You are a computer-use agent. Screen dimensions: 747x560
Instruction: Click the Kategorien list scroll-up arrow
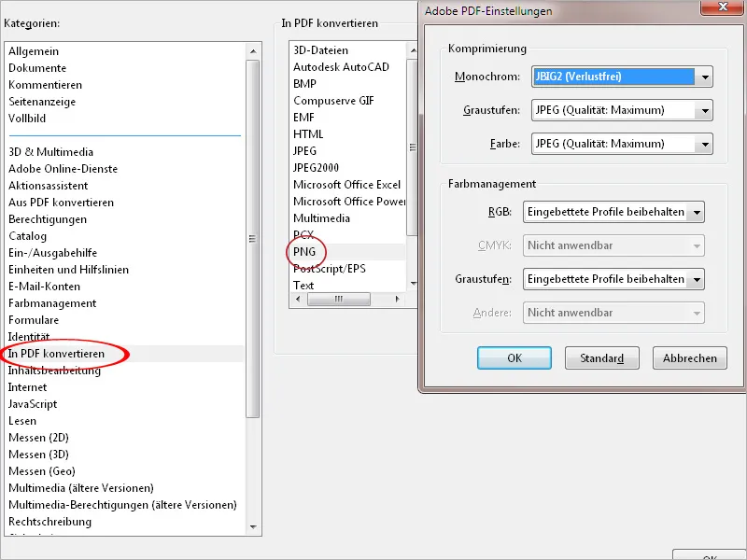click(x=253, y=51)
